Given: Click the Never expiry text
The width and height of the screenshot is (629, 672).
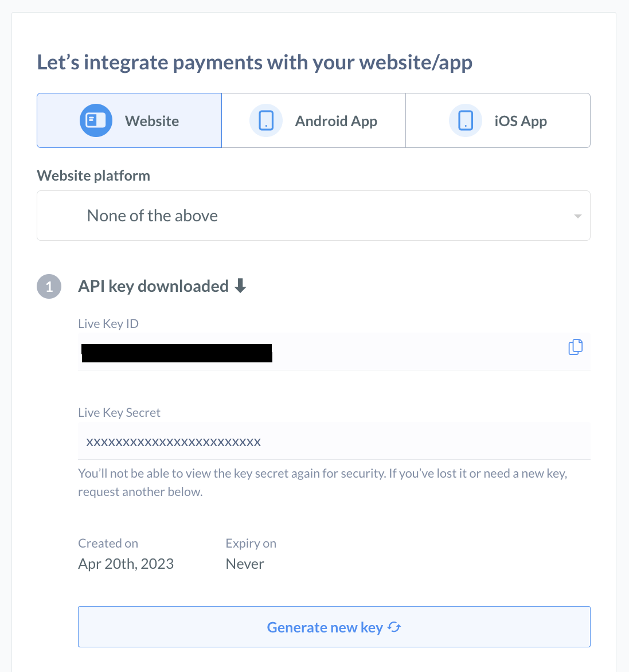Looking at the screenshot, I should tap(245, 564).
